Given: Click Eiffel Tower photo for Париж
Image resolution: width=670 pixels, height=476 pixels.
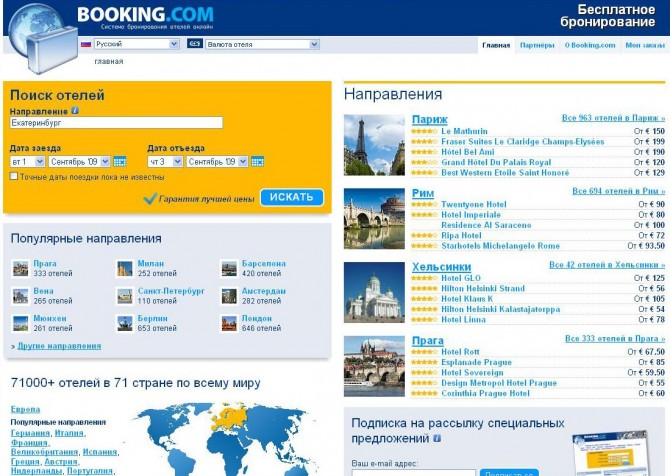Looking at the screenshot, I should point(374,145).
